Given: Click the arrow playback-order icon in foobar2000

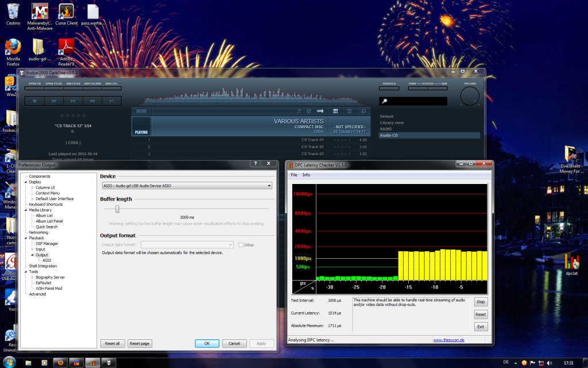Looking at the screenshot, I should point(320,111).
